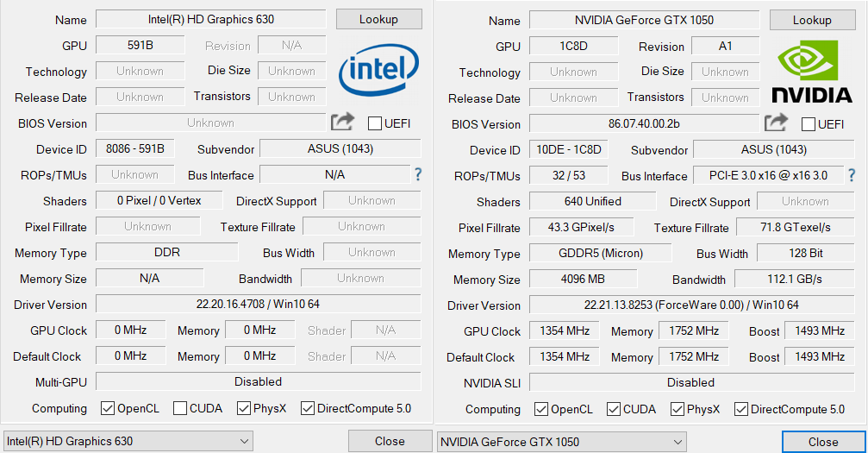Close the Intel graphics panel
The height and width of the screenshot is (453, 868).
click(x=390, y=442)
